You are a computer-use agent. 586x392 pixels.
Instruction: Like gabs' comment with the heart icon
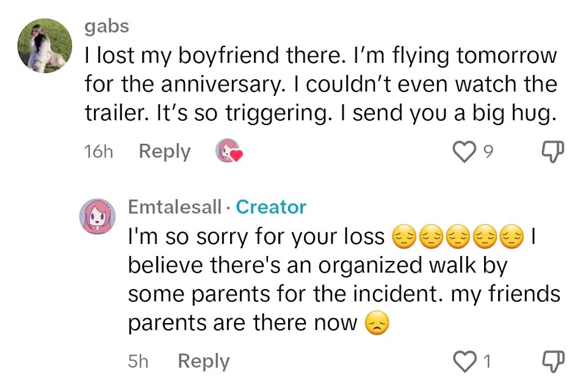click(464, 152)
